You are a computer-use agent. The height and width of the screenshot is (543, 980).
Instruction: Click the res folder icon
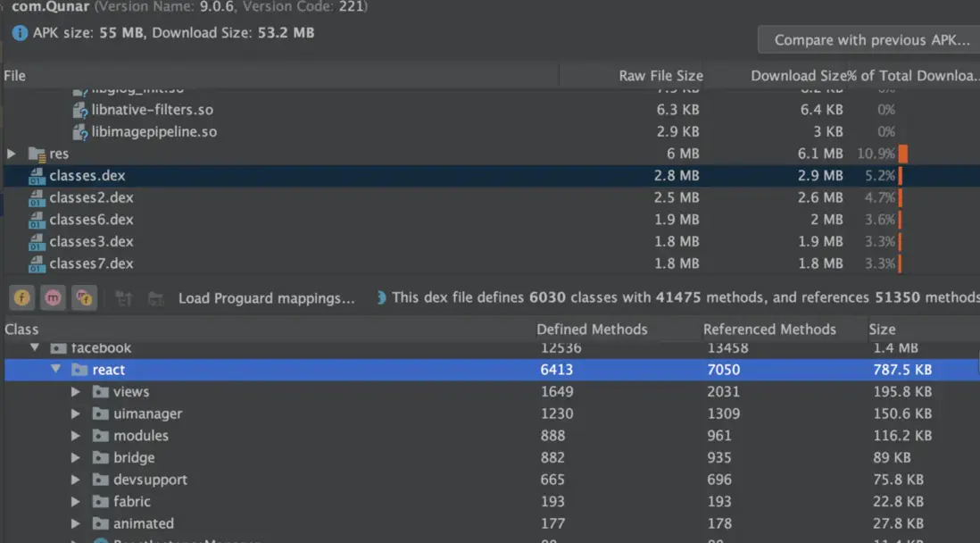pos(37,154)
